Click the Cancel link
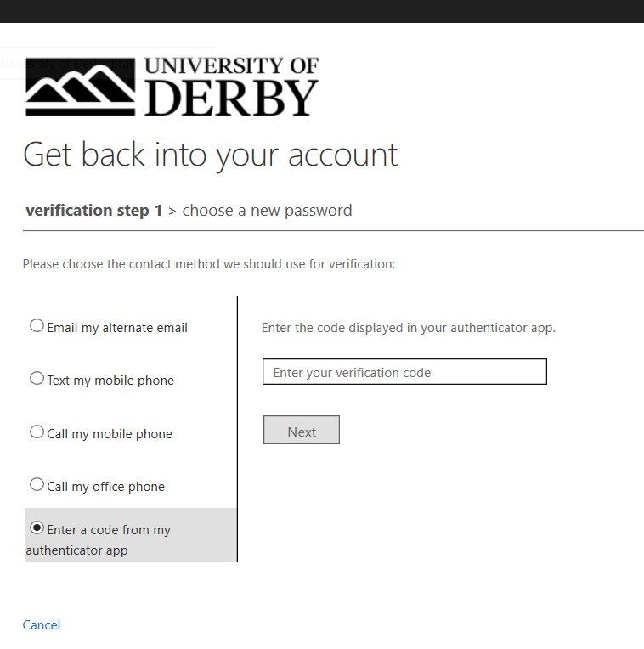Viewport: 644px width, 649px height. click(42, 625)
